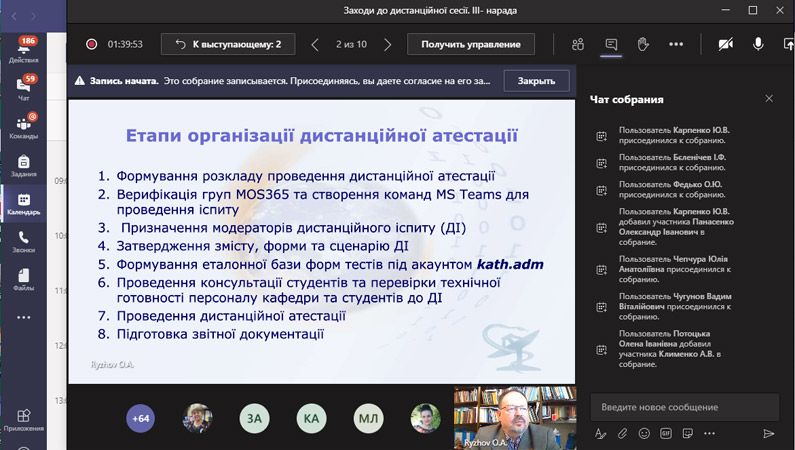
Task: Open the Assignments section in the sidebar
Action: coord(23,165)
